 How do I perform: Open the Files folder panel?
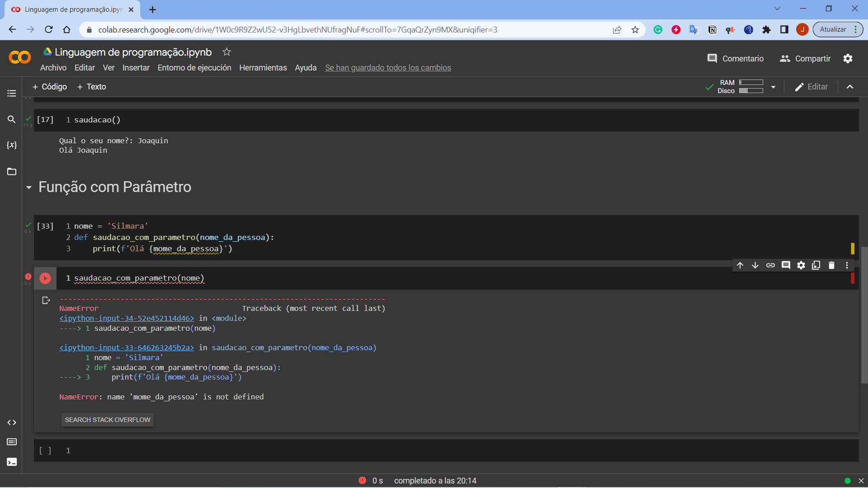[x=12, y=172]
